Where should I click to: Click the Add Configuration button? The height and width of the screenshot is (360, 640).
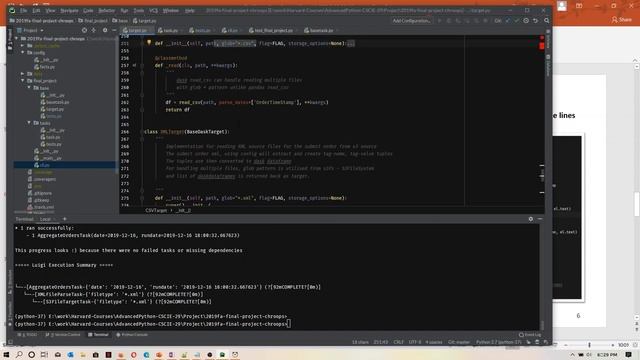click(x=411, y=20)
